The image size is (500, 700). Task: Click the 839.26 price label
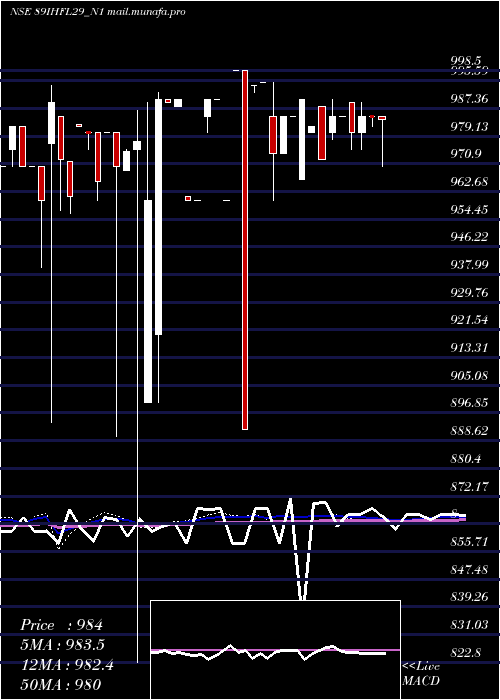click(x=469, y=597)
